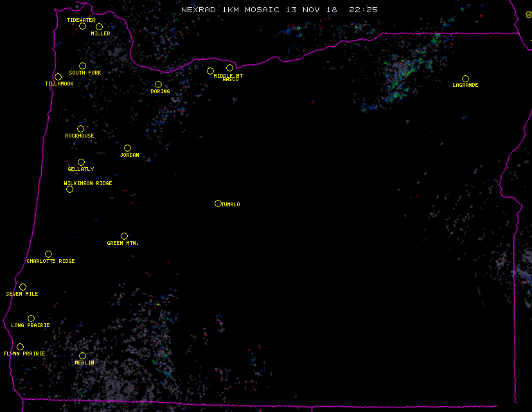
Task: Click the Boring station circle marker
Action: (x=158, y=84)
